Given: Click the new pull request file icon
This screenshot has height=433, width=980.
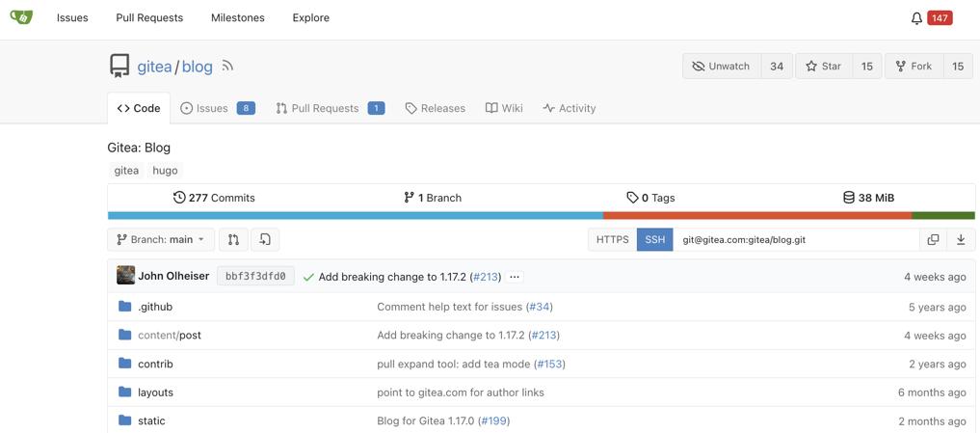Looking at the screenshot, I should point(265,240).
